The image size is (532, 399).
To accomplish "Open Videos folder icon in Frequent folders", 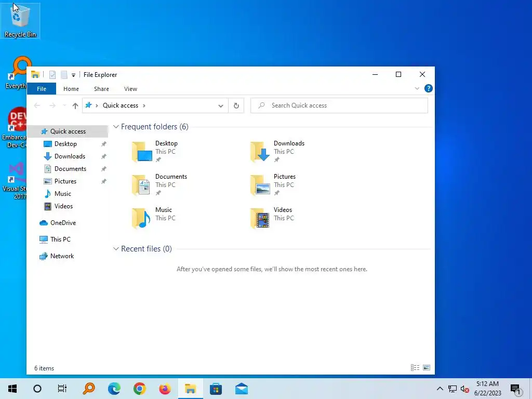I will point(260,218).
